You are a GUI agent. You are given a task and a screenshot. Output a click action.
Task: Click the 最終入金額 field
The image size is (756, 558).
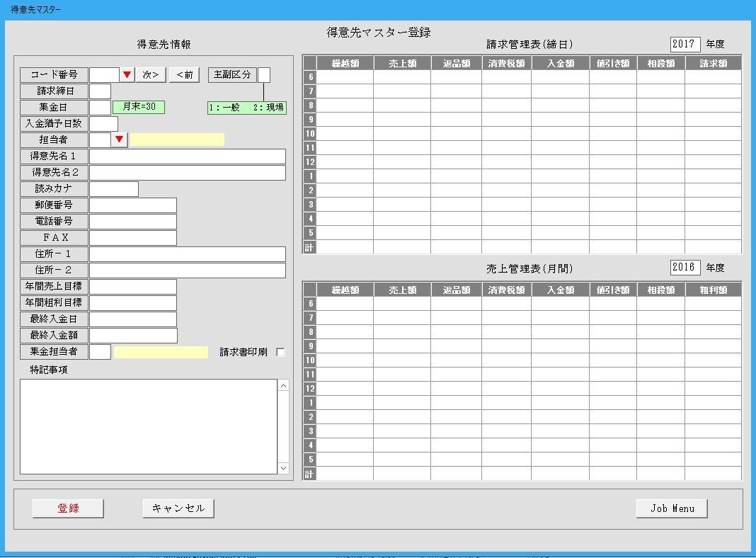134,336
